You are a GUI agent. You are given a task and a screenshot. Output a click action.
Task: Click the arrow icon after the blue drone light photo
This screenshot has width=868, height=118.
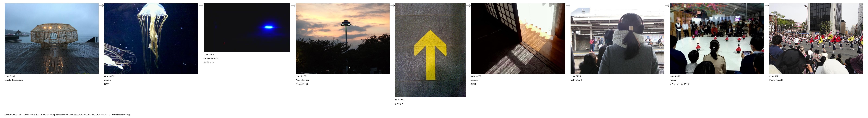(293, 5)
